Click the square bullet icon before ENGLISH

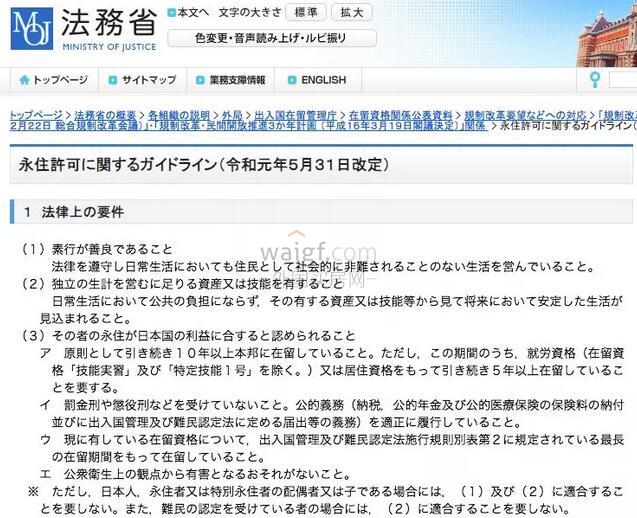click(x=292, y=80)
